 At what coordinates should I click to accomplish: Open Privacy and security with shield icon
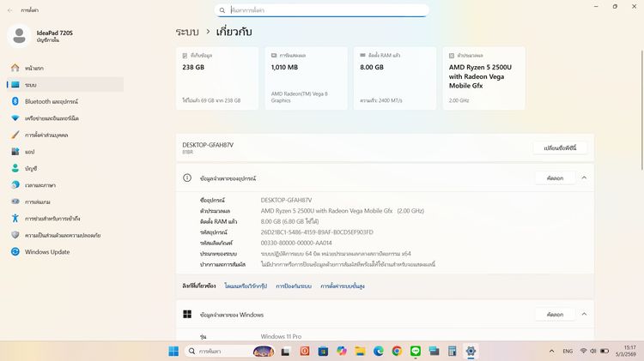tap(66, 236)
